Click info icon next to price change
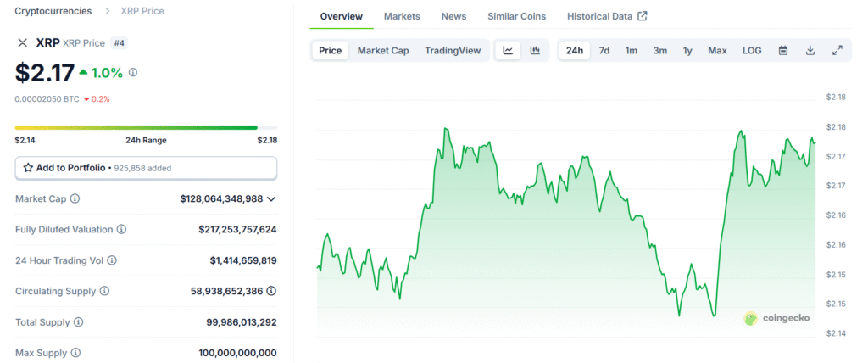This screenshot has height=363, width=868. pos(133,72)
